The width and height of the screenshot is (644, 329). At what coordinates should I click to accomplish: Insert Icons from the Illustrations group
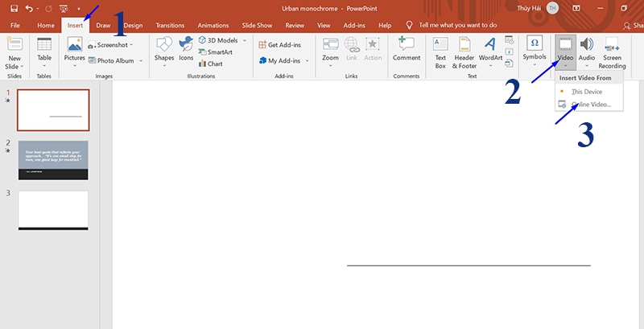pyautogui.click(x=186, y=49)
